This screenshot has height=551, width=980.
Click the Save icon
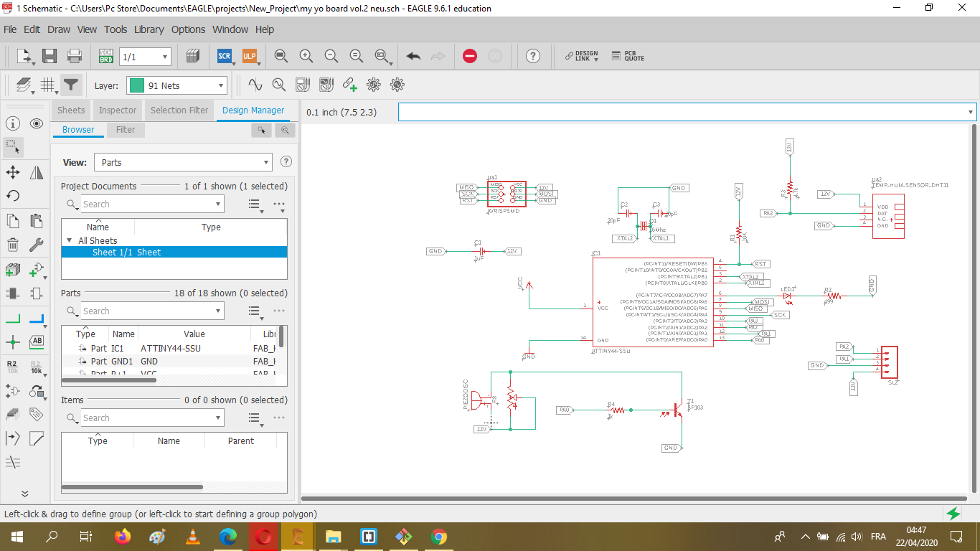(x=50, y=56)
